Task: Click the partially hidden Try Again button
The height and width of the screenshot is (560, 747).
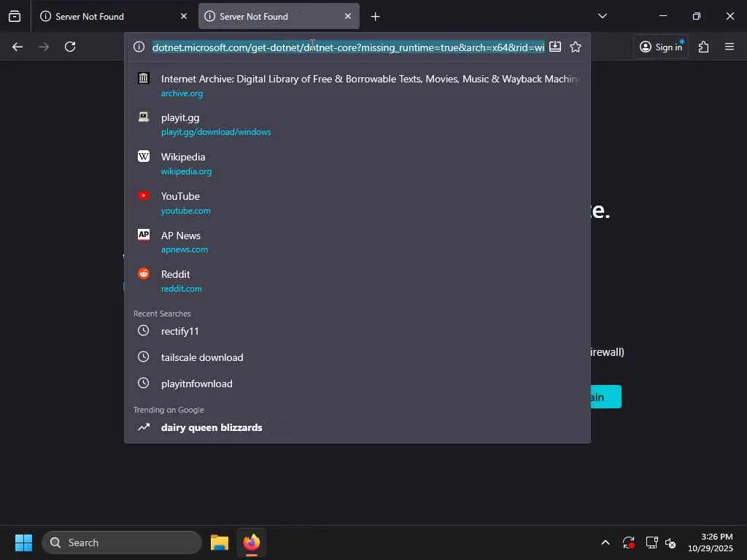Action: point(606,397)
